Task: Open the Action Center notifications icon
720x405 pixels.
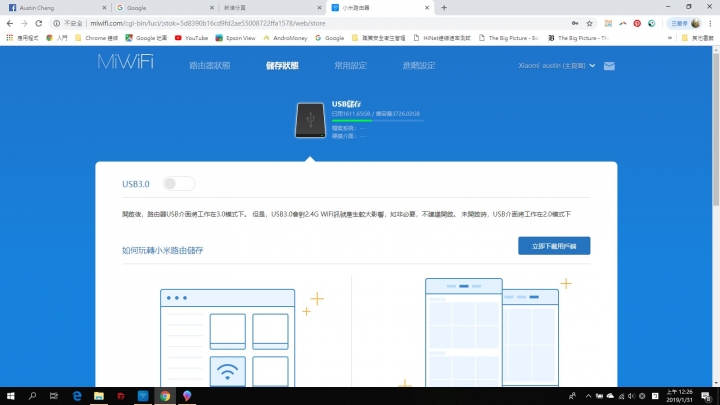Action: (707, 396)
